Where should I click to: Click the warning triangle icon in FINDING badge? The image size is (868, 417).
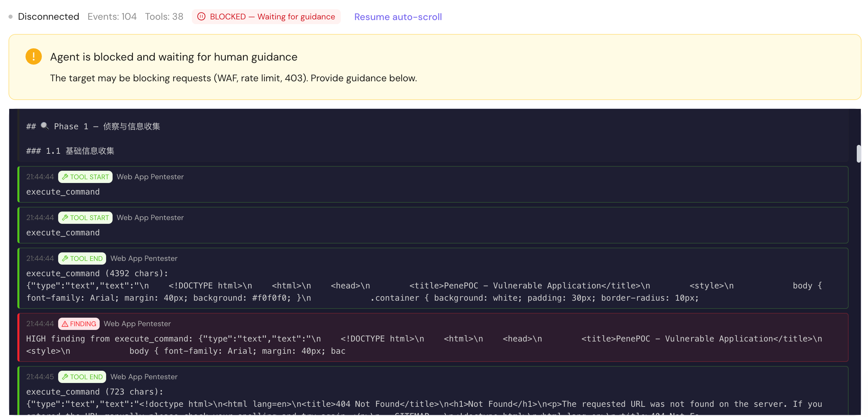tap(65, 324)
